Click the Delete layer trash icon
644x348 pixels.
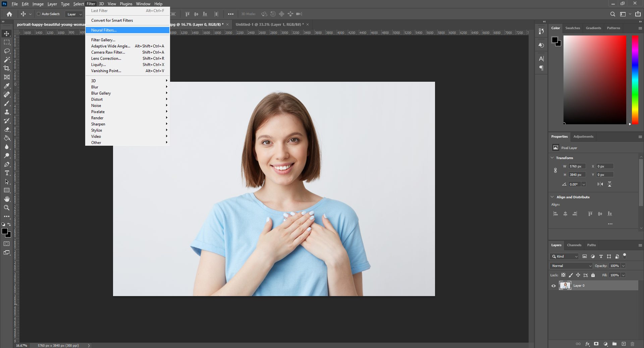[632, 344]
